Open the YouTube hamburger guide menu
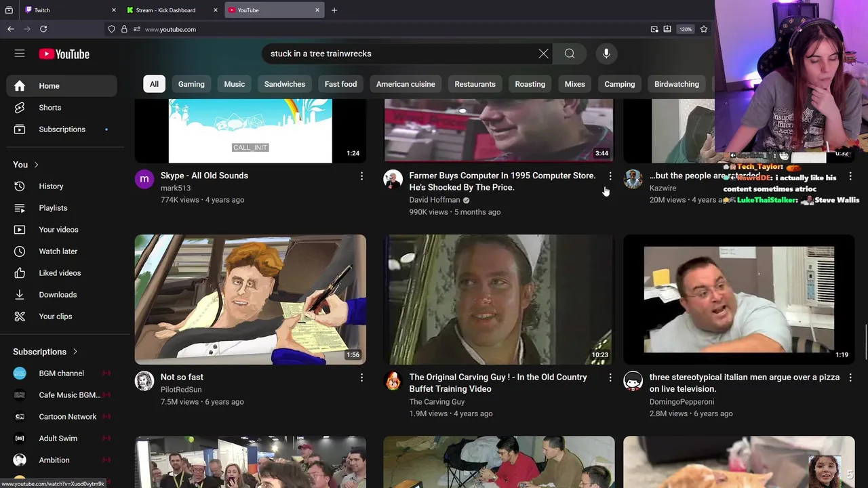The height and width of the screenshot is (488, 868). click(20, 54)
